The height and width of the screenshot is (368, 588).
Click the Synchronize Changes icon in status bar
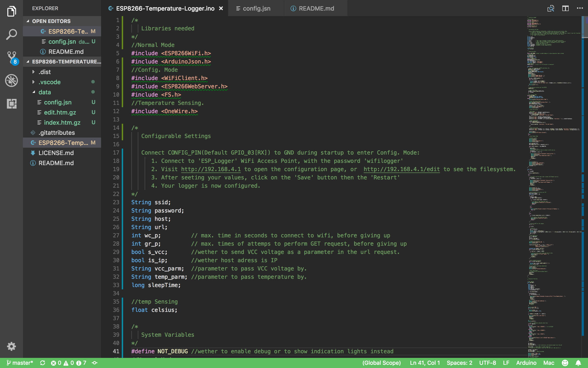(43, 363)
